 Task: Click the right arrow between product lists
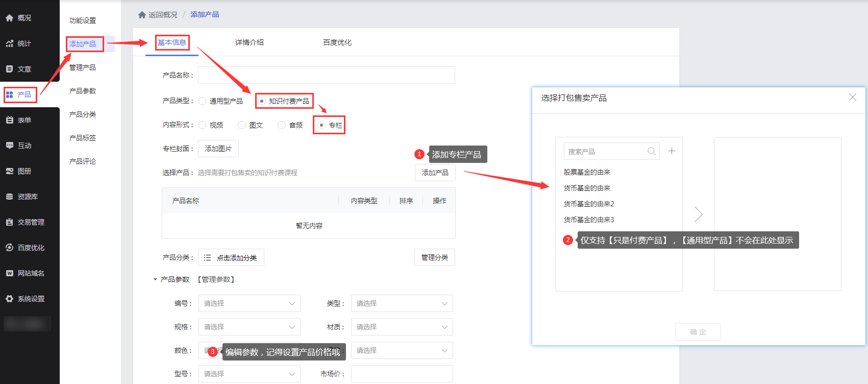698,214
